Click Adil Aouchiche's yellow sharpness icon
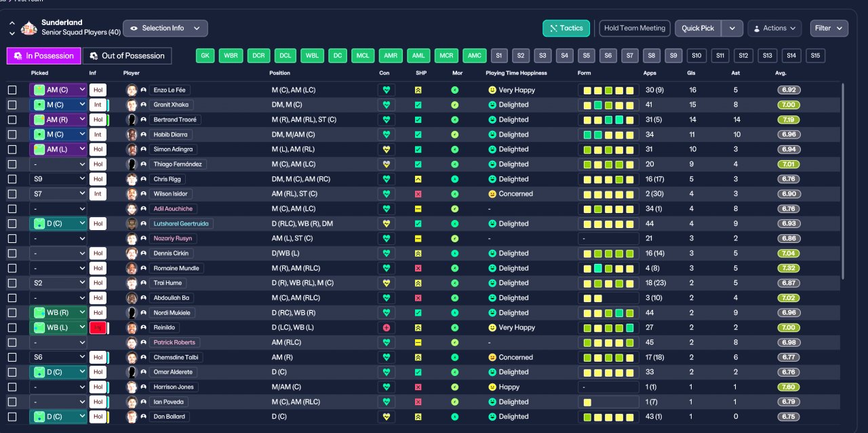 coord(418,209)
